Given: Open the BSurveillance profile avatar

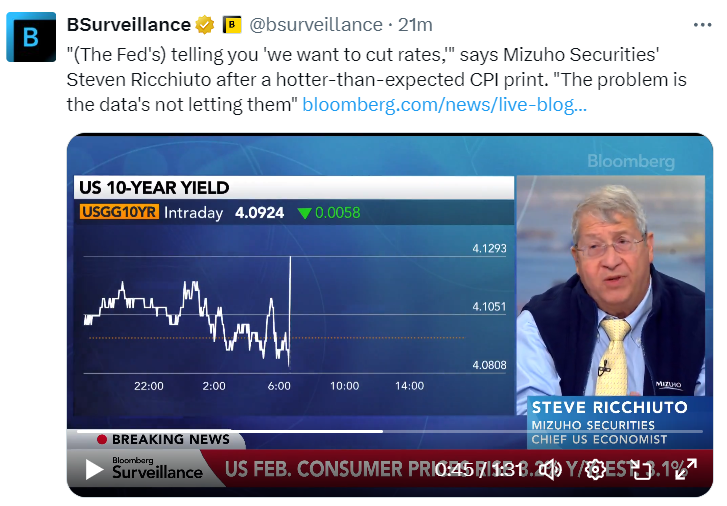Looking at the screenshot, I should tap(31, 37).
